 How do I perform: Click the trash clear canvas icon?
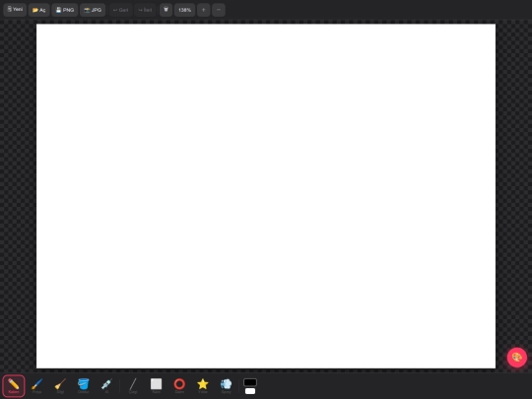coord(166,10)
